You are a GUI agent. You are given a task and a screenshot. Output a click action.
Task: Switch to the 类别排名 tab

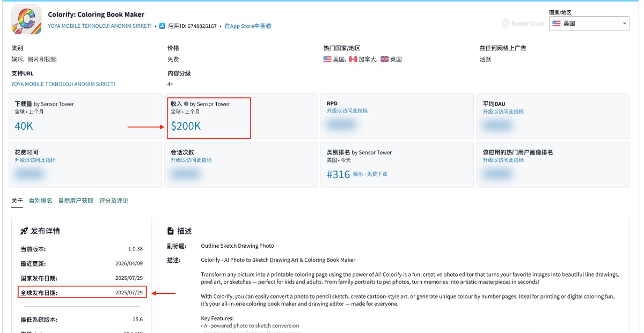[40, 201]
